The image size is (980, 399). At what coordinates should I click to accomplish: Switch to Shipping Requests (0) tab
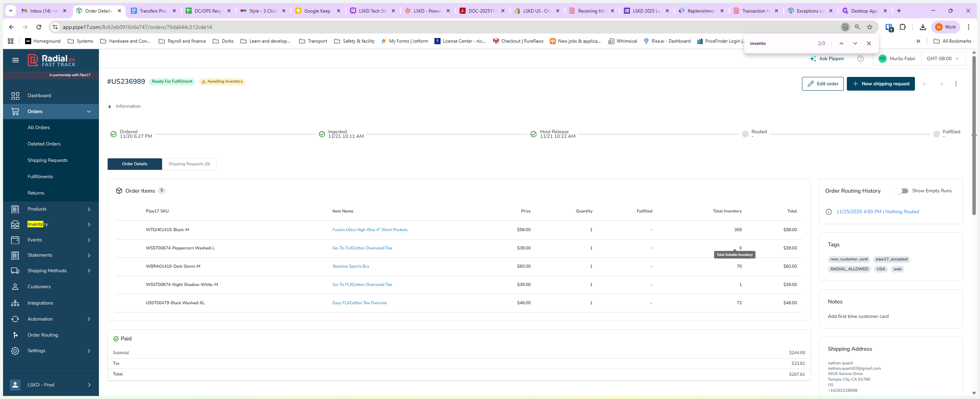point(189,164)
